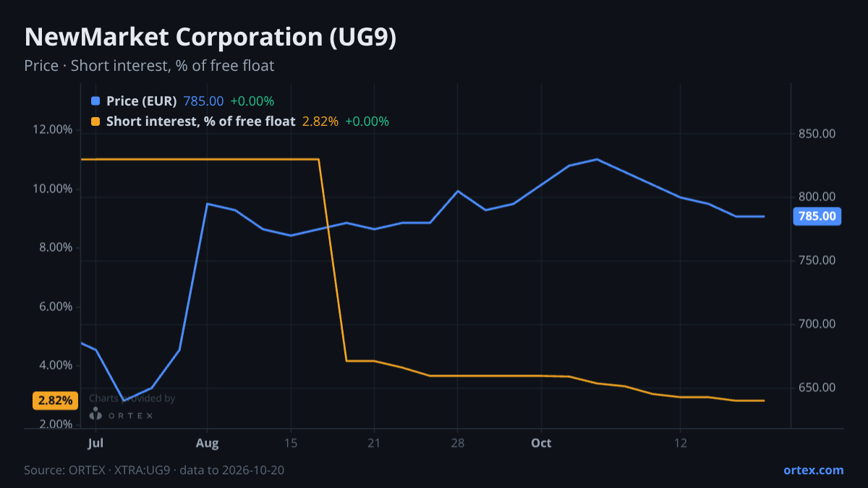Screen dimensions: 868x488
Task: Click the 750.00 right axis label
Action: pyautogui.click(x=817, y=260)
